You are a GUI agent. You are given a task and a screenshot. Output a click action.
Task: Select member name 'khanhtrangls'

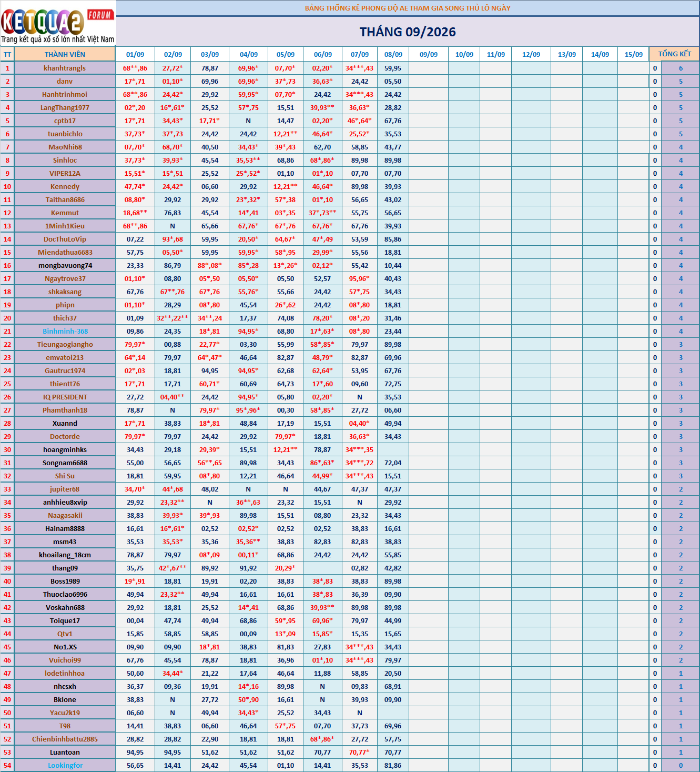pyautogui.click(x=65, y=68)
